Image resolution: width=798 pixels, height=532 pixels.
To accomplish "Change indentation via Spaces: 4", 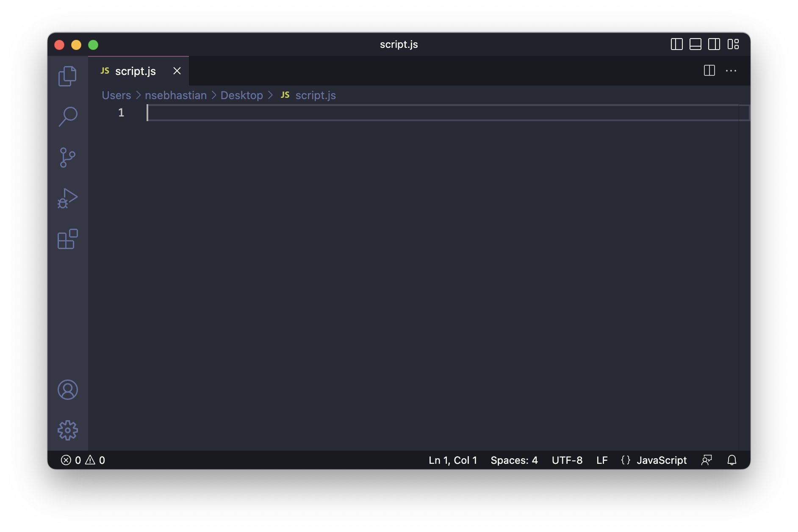I will 514,460.
